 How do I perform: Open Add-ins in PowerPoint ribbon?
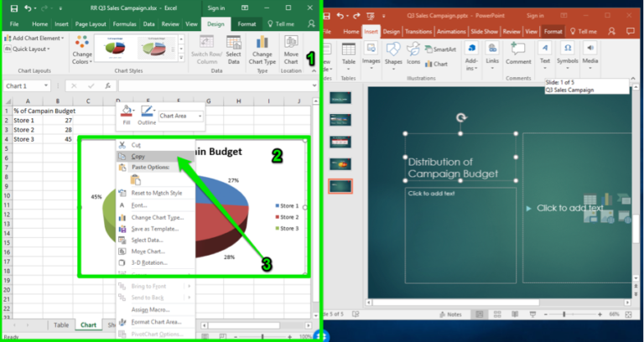point(471,56)
